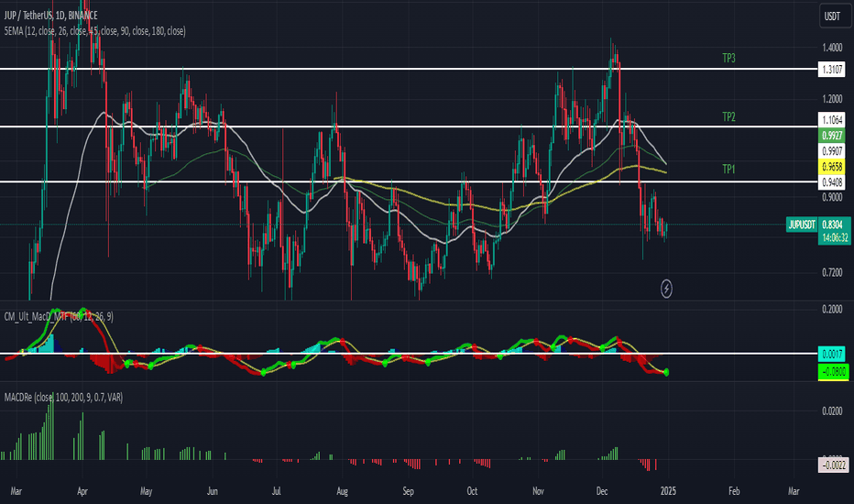Click the Nov label on time axis
The image size is (854, 504).
[x=538, y=491]
